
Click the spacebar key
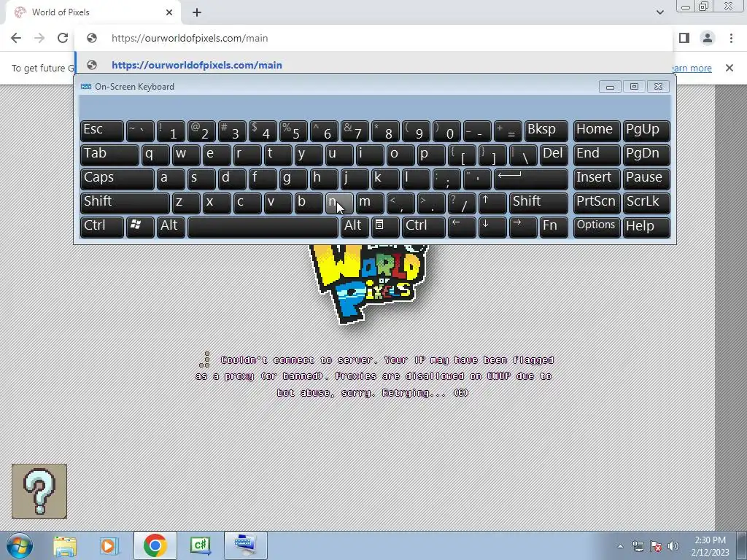[263, 227]
